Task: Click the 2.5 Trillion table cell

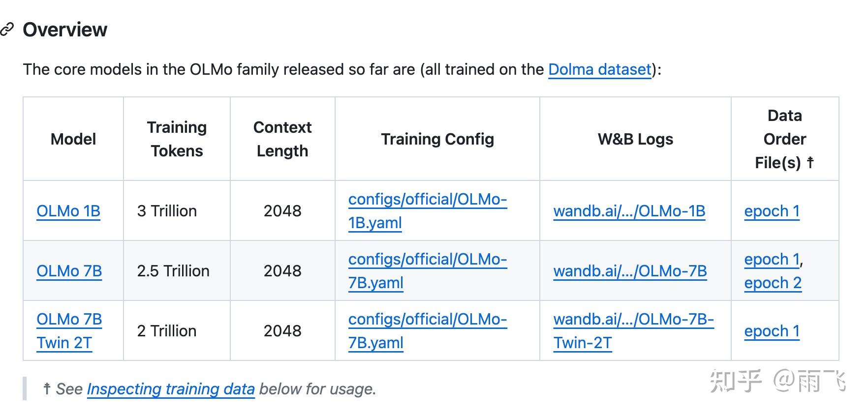Action: [x=173, y=271]
